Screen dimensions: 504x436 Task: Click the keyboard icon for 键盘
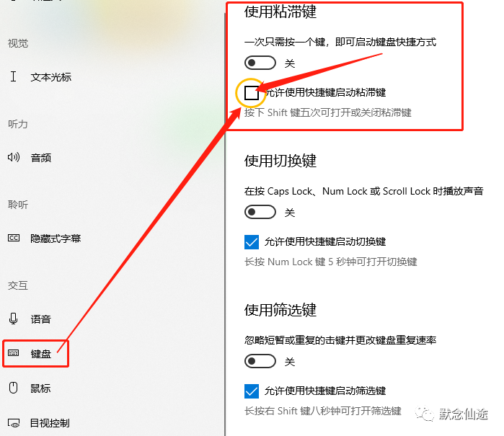click(x=13, y=353)
